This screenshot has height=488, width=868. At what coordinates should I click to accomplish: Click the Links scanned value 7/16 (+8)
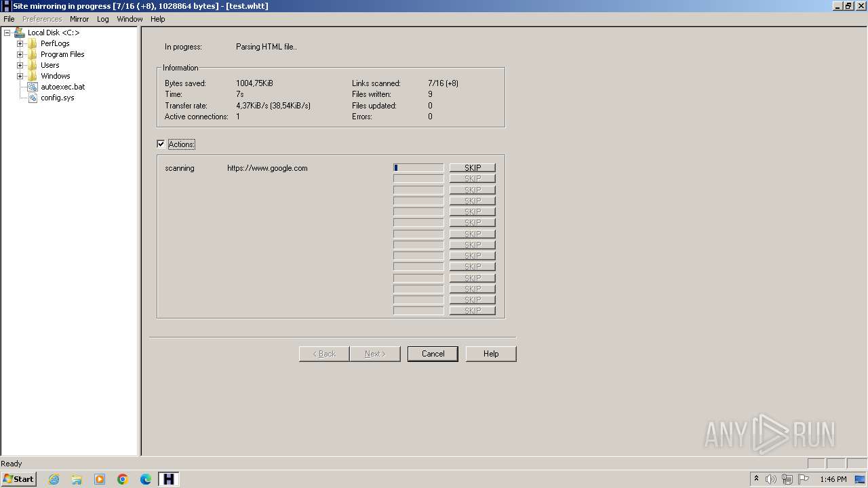click(443, 83)
